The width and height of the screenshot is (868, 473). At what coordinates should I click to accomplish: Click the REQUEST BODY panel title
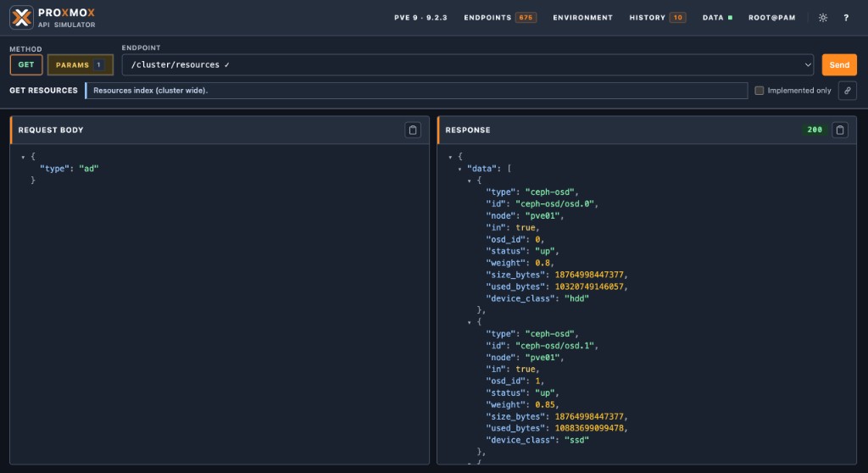pyautogui.click(x=51, y=131)
